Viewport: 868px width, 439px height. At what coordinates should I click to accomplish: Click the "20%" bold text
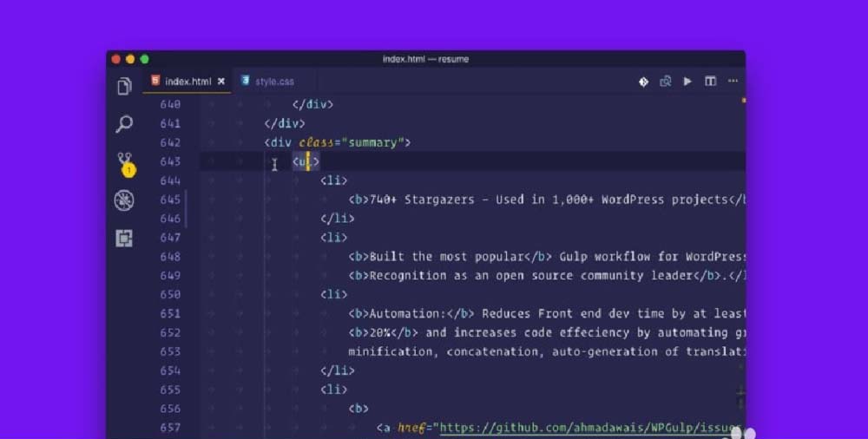tap(380, 332)
